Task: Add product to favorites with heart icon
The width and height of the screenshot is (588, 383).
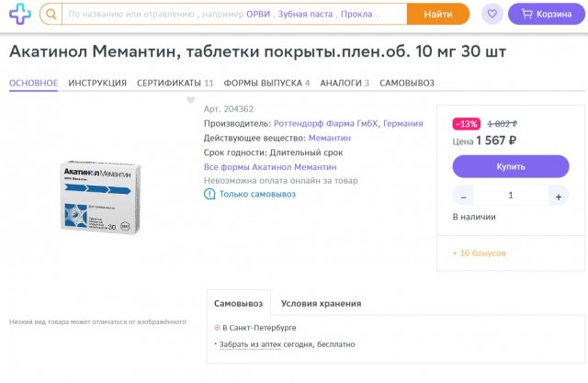Action: [x=190, y=100]
